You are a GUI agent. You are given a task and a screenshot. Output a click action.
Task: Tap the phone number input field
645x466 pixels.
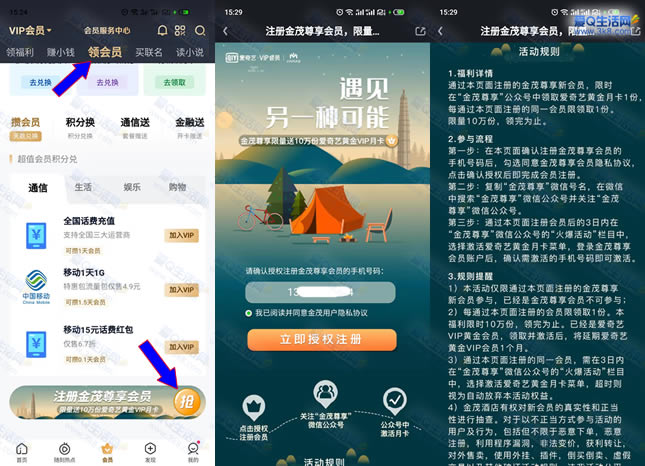point(320,292)
